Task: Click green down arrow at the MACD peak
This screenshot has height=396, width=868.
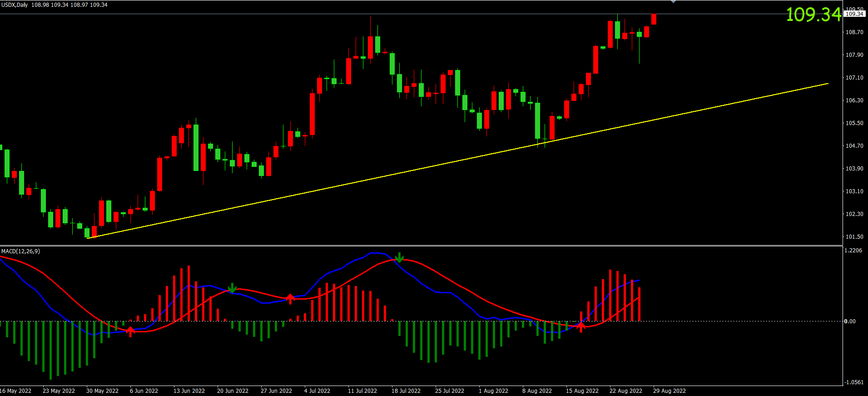Action: pos(399,258)
